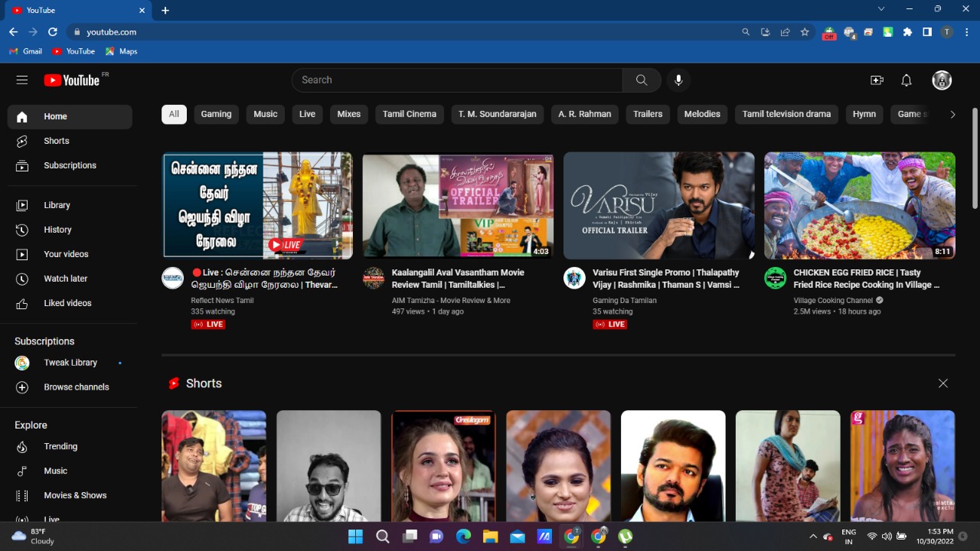The height and width of the screenshot is (551, 980).
Task: Open Tweak Library subscription channel
Action: coord(70,363)
